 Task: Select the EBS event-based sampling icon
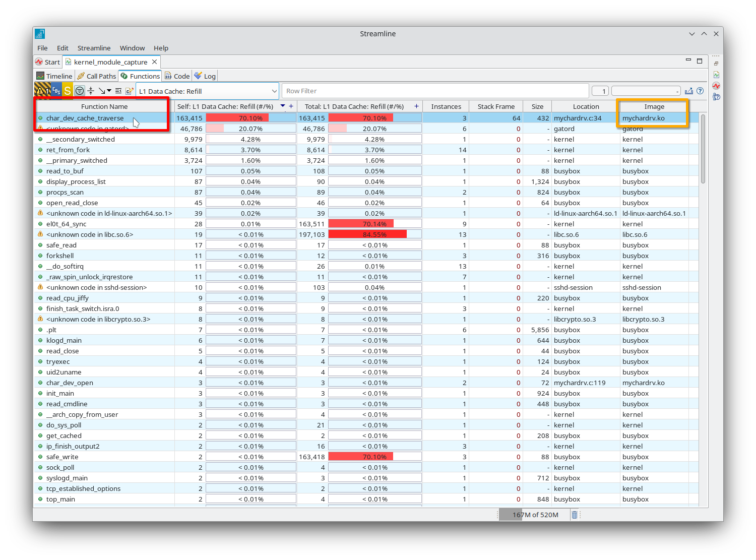coord(55,90)
